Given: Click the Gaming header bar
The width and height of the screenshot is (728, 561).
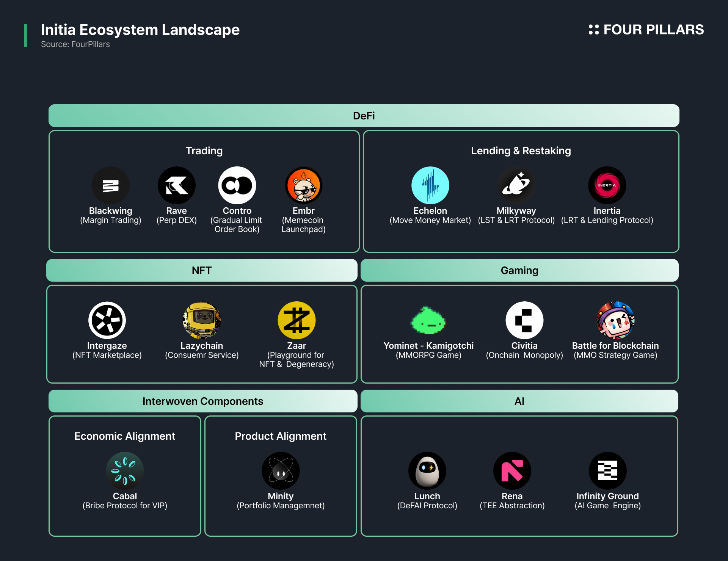Looking at the screenshot, I should 519,270.
